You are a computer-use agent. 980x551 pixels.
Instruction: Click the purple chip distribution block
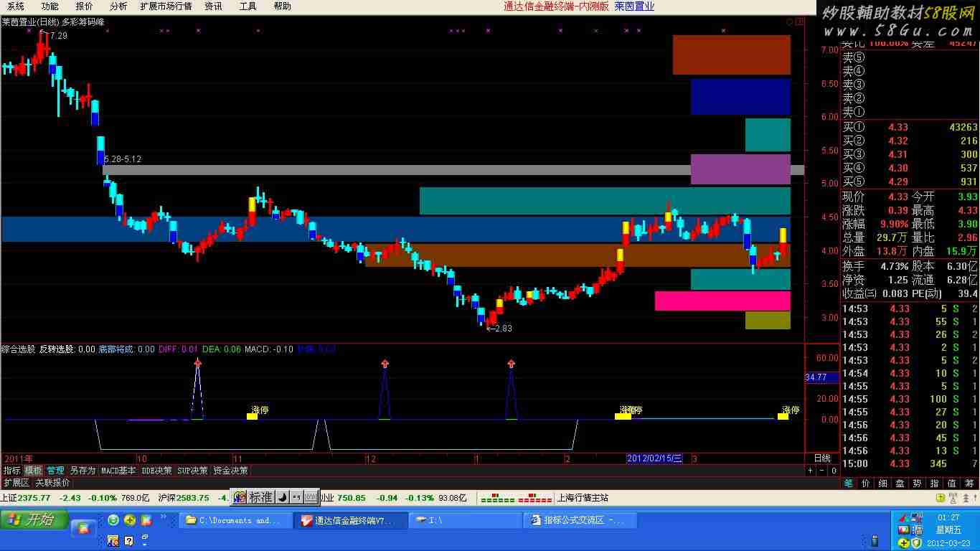click(740, 169)
